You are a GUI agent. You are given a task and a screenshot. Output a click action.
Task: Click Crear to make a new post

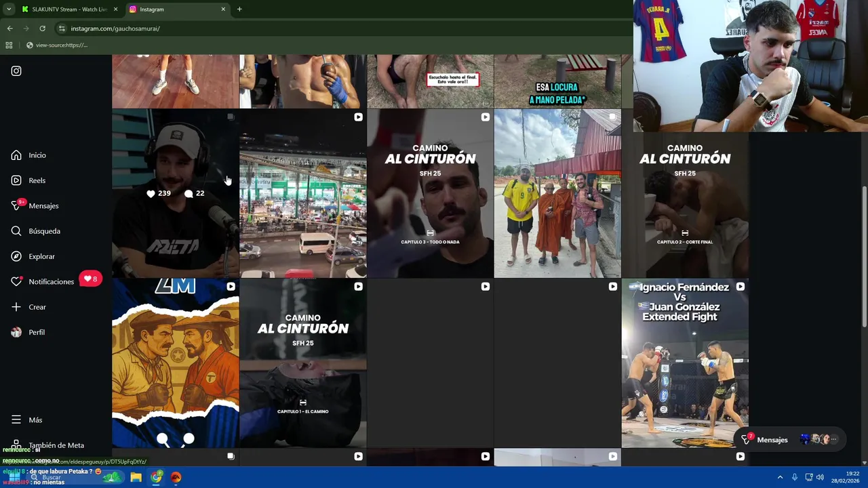(28, 307)
